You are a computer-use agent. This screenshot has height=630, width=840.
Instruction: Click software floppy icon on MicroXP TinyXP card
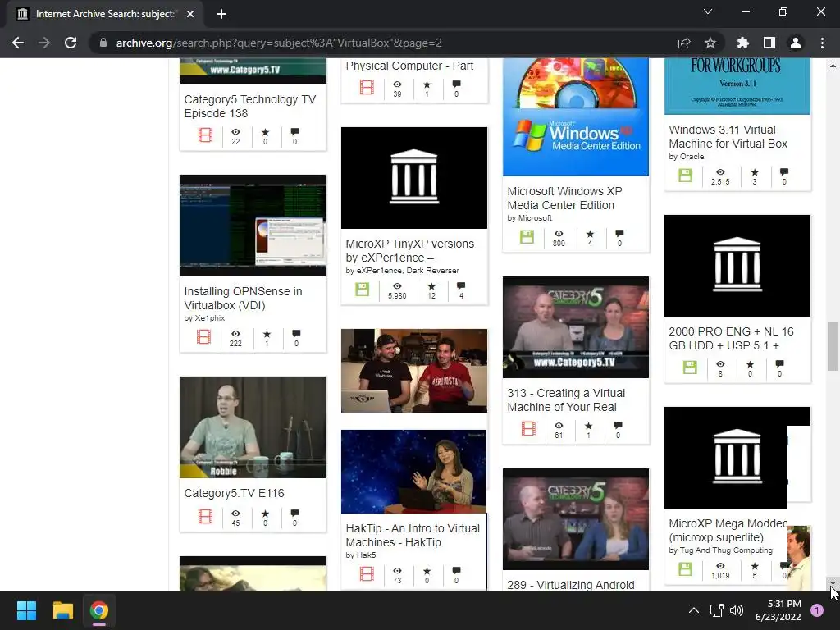(x=362, y=290)
